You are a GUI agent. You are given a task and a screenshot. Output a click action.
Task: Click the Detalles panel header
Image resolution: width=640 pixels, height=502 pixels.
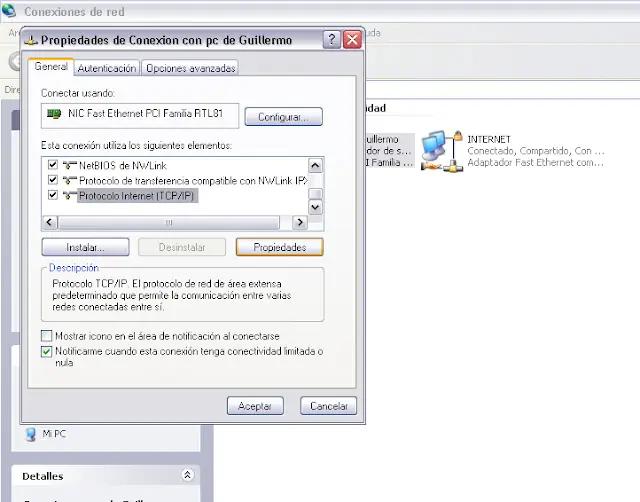(x=106, y=475)
